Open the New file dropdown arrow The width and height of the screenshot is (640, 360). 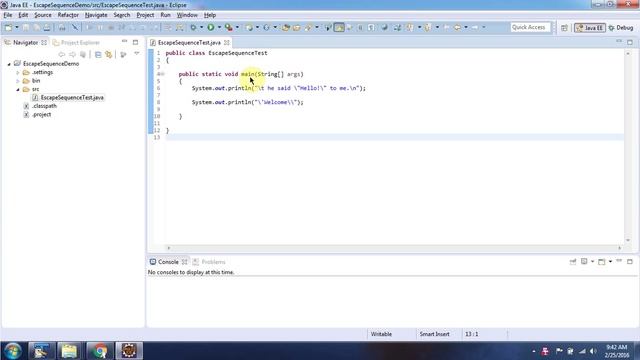click(x=17, y=27)
